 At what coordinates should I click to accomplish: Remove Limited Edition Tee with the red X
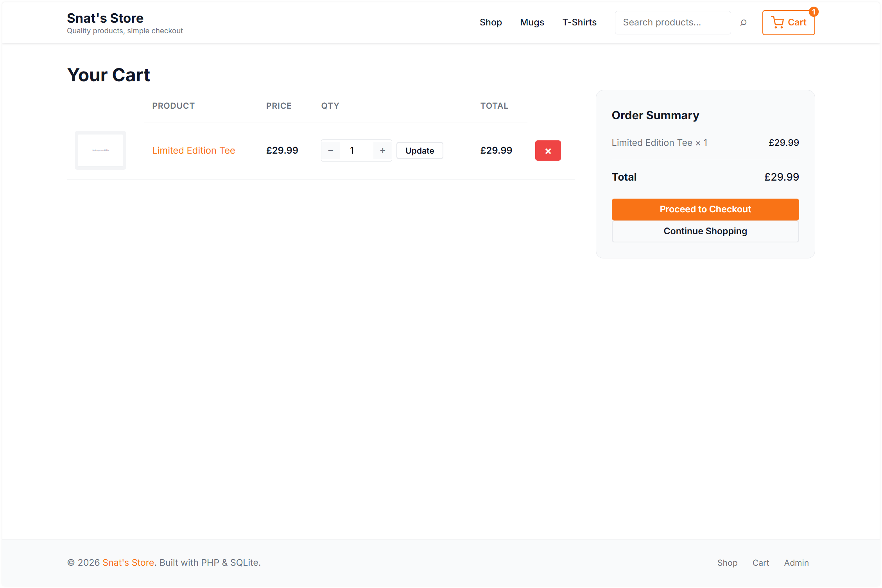[548, 150]
